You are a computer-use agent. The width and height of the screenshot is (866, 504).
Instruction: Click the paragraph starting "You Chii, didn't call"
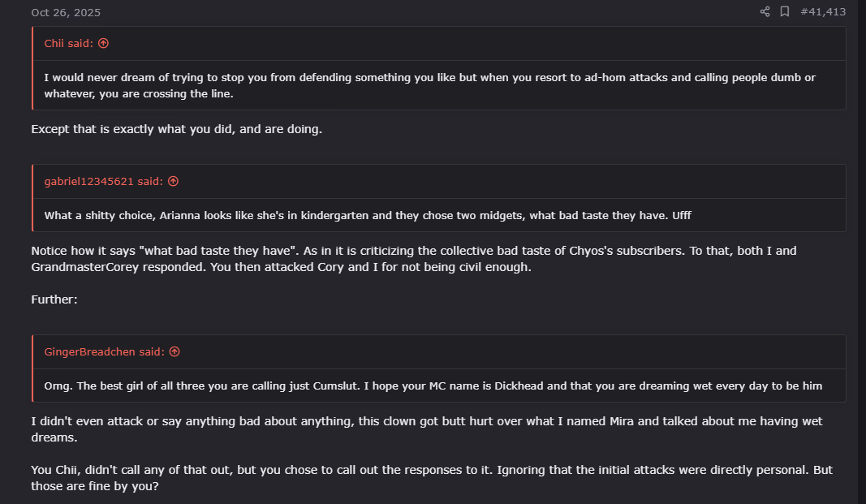[x=431, y=470]
